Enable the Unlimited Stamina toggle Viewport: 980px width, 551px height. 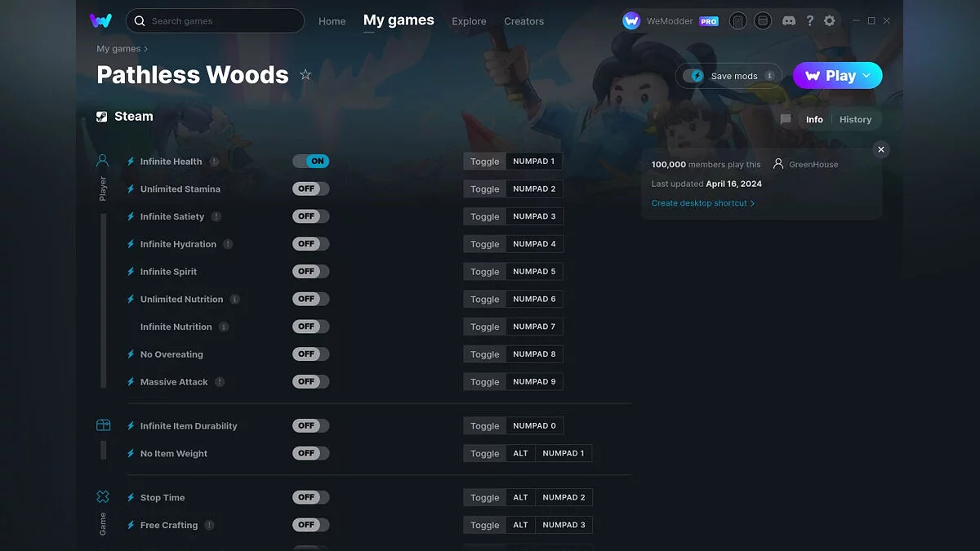tap(311, 189)
